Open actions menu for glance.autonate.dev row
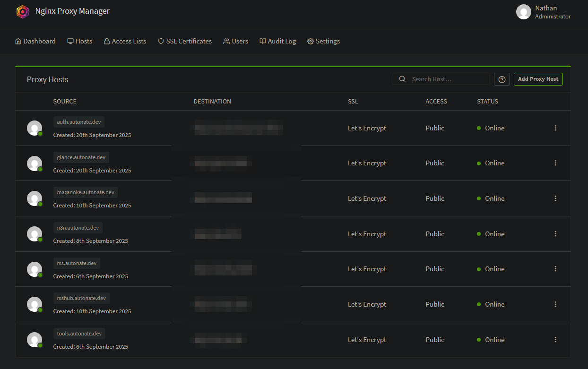This screenshot has height=369, width=588. coord(555,163)
